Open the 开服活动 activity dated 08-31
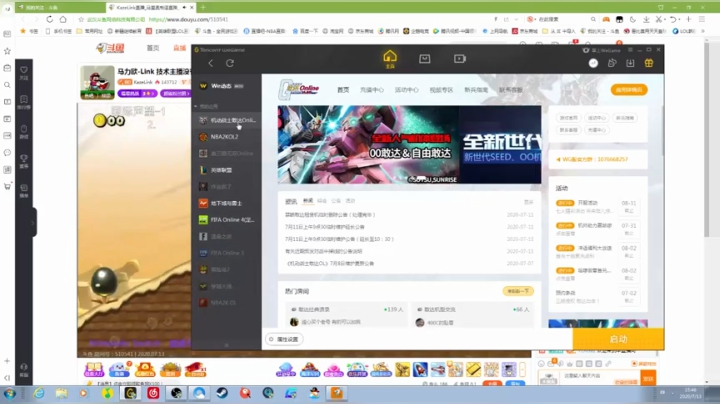This screenshot has height=404, width=720. pyautogui.click(x=596, y=207)
